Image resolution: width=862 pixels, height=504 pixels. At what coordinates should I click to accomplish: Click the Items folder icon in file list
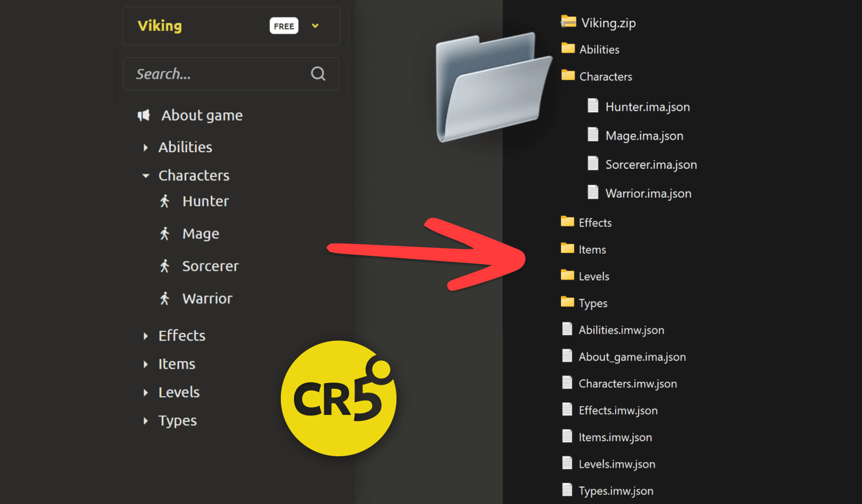click(567, 248)
